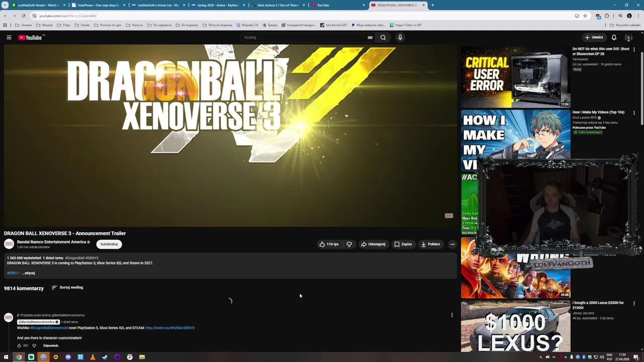644x362 pixels.
Task: Open more actions menu beside Pobierz
Action: 452,244
